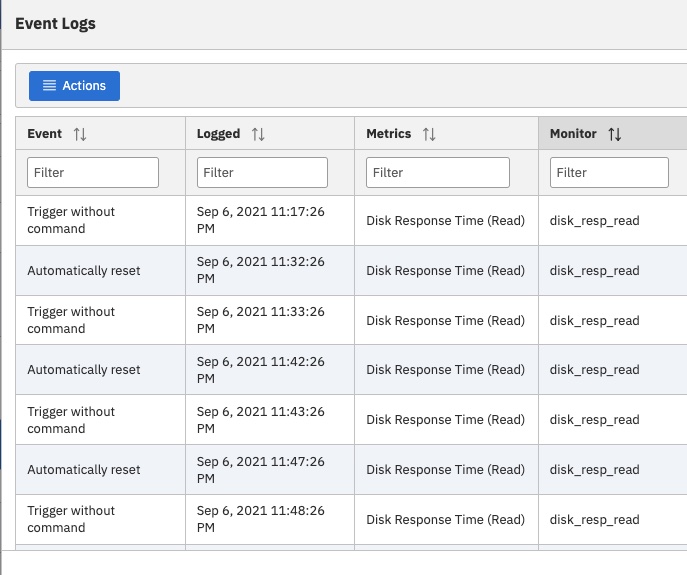Screen dimensions: 687x575
Task: Click Disk Response Time (Read) in 11:17:26 row
Action: 446,220
